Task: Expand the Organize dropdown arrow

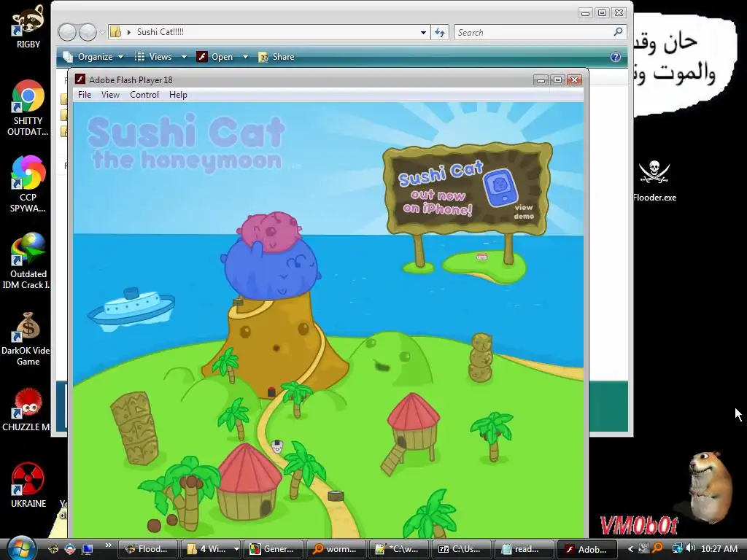Action: point(121,57)
